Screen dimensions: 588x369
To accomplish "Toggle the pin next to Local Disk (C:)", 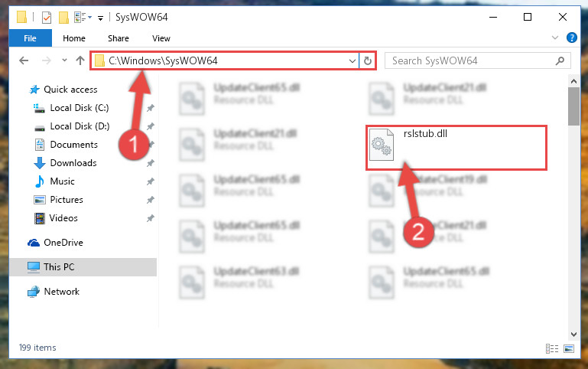I will pos(150,108).
